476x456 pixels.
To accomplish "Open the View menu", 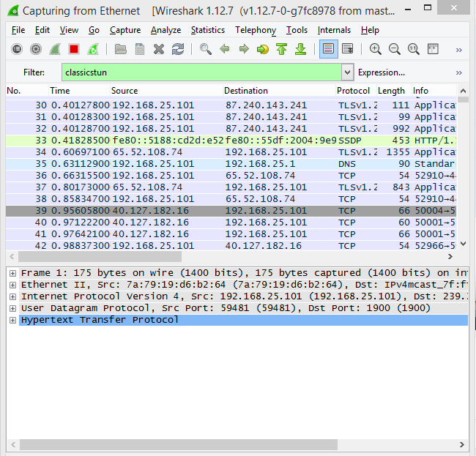I will pyautogui.click(x=69, y=30).
